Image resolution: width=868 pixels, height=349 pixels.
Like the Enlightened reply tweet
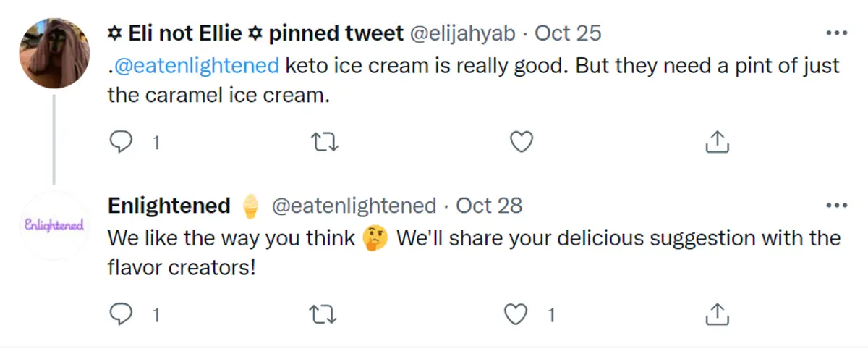(515, 314)
